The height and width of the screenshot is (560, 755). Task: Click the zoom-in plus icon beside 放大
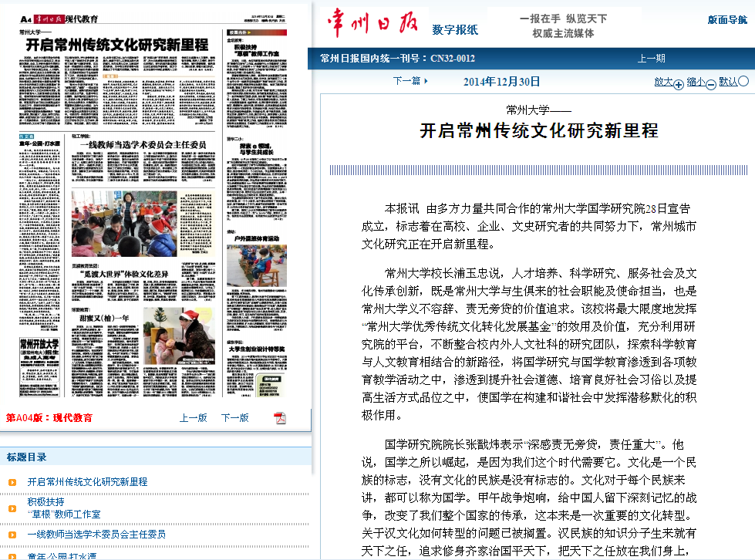pos(679,85)
